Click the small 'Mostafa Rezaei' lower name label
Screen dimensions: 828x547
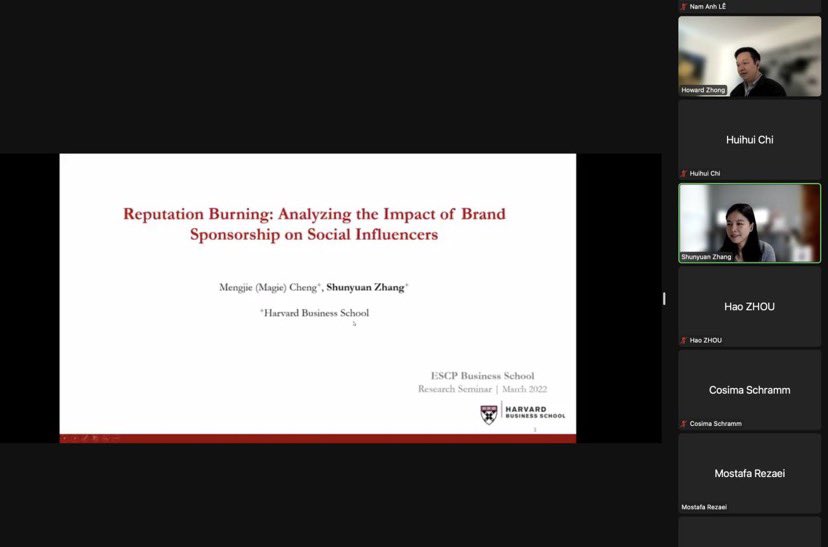click(x=704, y=507)
